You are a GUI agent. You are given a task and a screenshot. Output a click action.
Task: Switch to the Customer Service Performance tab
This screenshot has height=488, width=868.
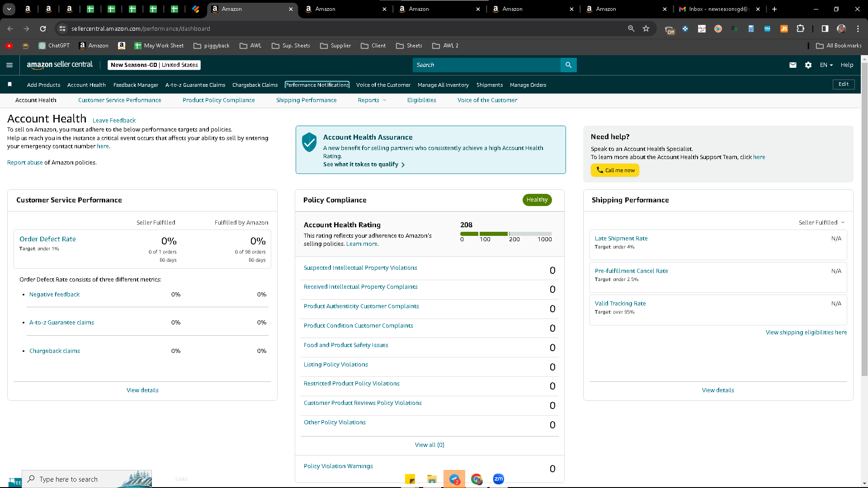coord(120,100)
